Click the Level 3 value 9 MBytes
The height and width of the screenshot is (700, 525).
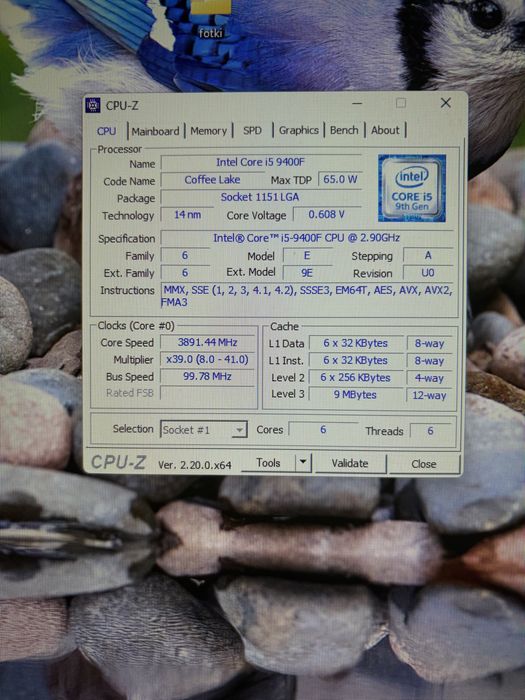coord(356,395)
